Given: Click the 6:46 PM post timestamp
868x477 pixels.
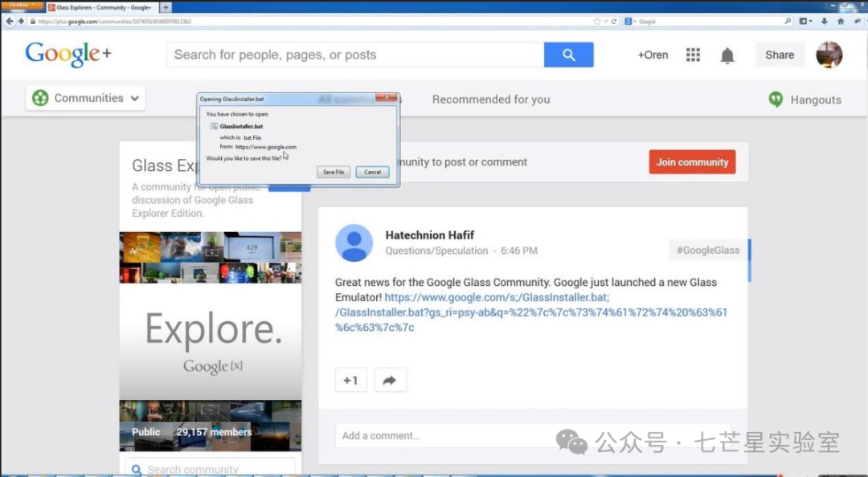Looking at the screenshot, I should point(518,251).
